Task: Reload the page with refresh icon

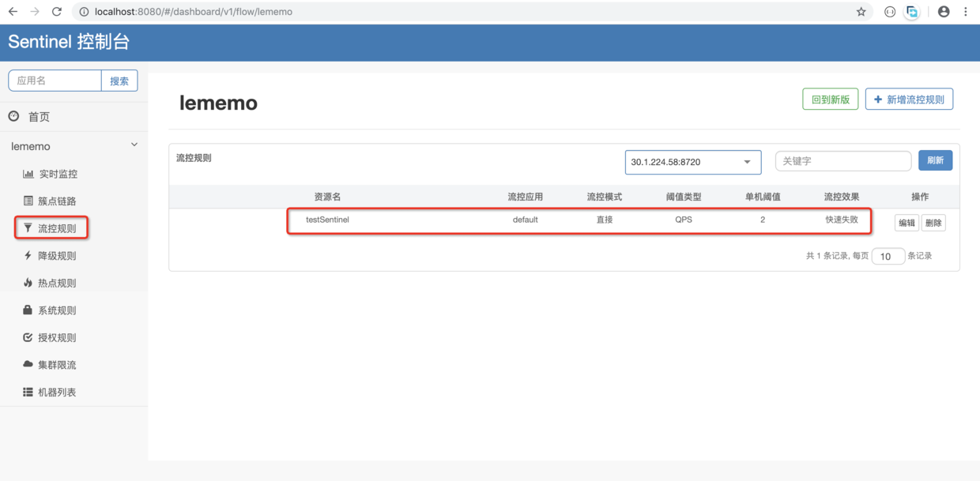Action: (57, 12)
